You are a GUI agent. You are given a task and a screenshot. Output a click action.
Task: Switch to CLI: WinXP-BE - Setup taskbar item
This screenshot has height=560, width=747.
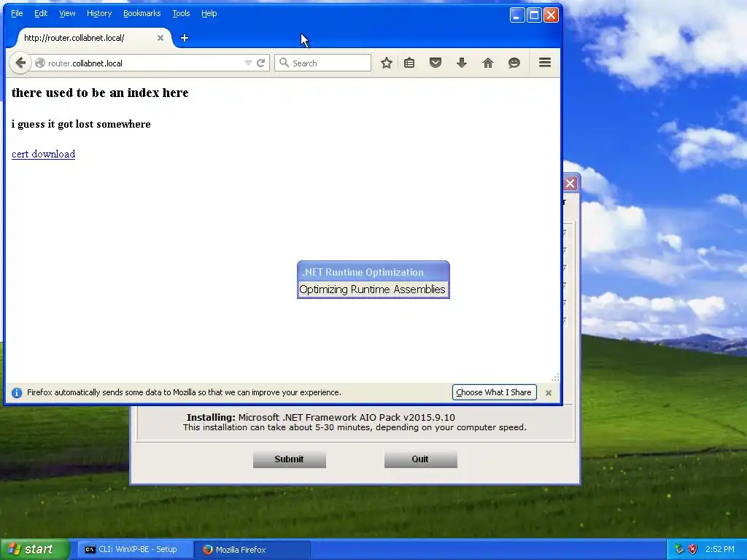[135, 550]
